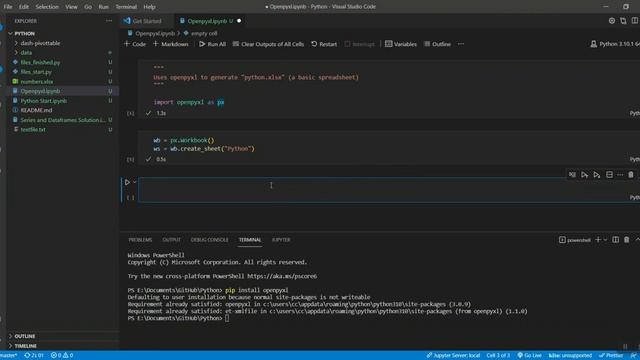Delete the active cell with trash icon
The width and height of the screenshot is (640, 360).
(631, 175)
